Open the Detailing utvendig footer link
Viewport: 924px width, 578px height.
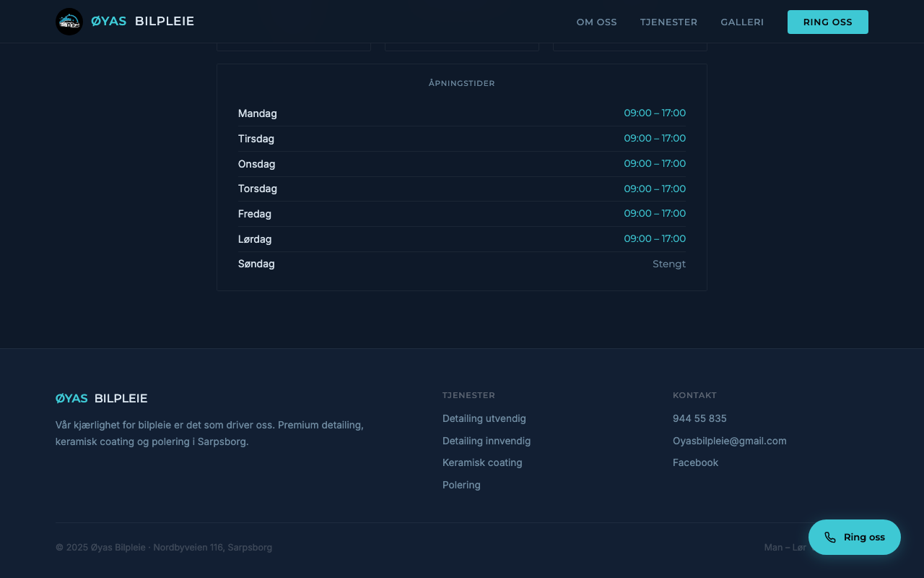[x=484, y=418]
